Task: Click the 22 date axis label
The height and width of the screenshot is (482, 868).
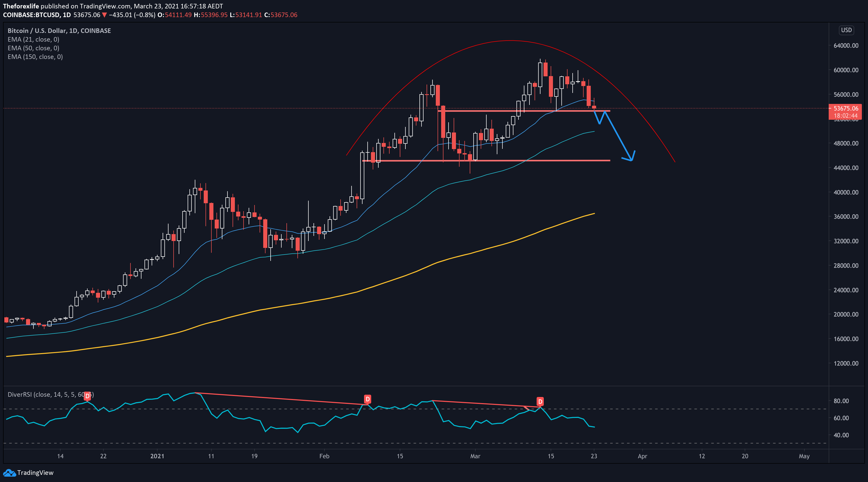Action: click(103, 456)
